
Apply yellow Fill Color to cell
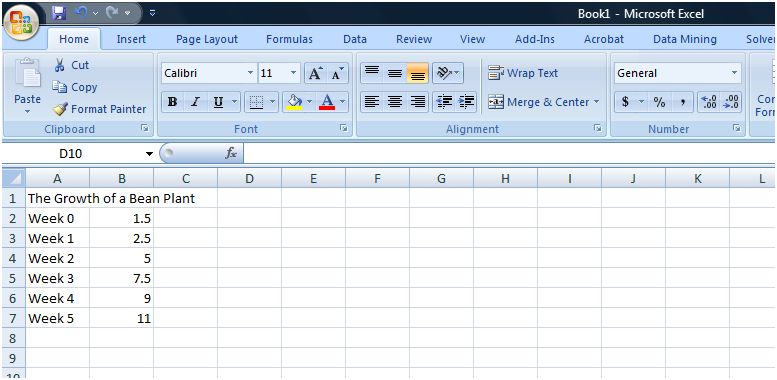[x=294, y=102]
